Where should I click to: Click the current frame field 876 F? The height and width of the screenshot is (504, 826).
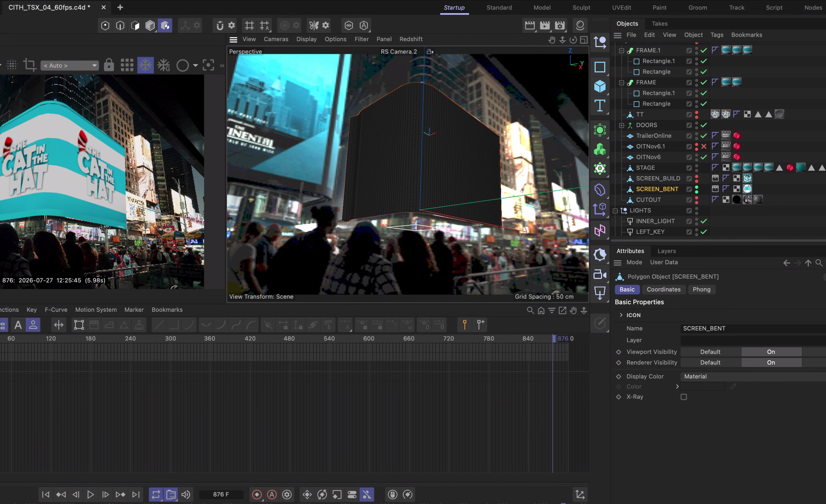[x=221, y=494]
